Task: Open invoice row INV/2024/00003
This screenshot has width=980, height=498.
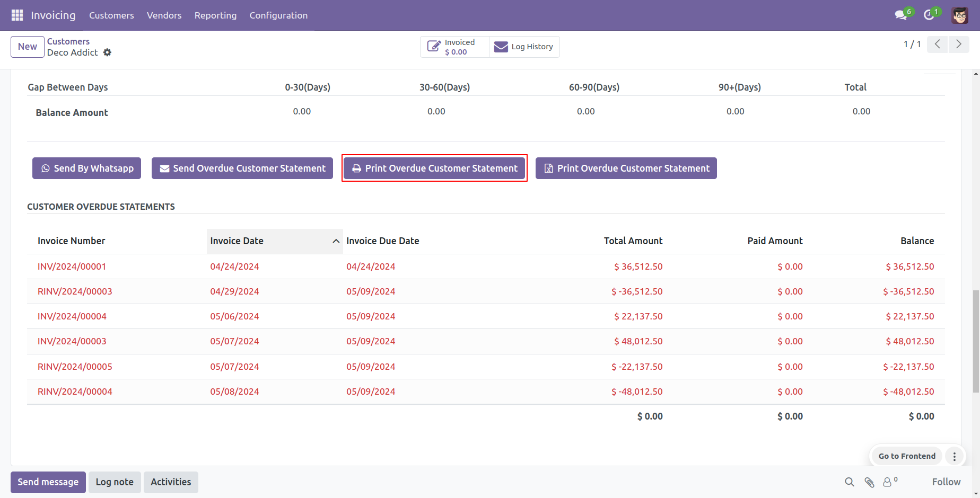Action: 486,341
